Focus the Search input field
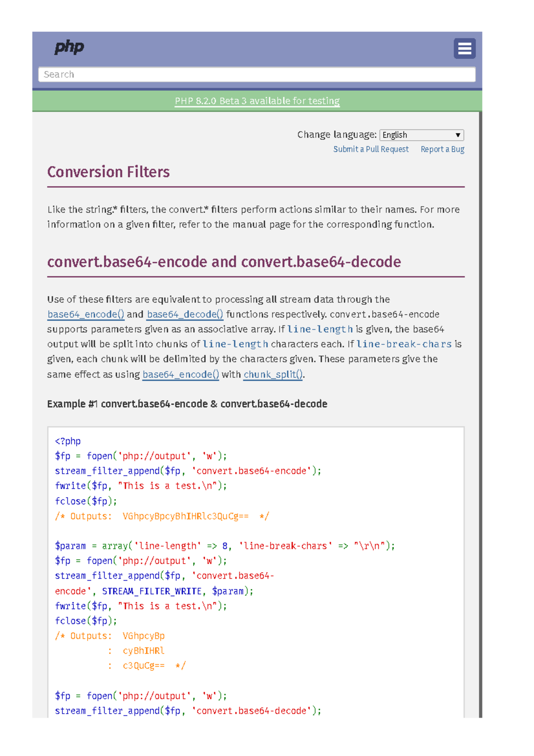 pyautogui.click(x=257, y=74)
